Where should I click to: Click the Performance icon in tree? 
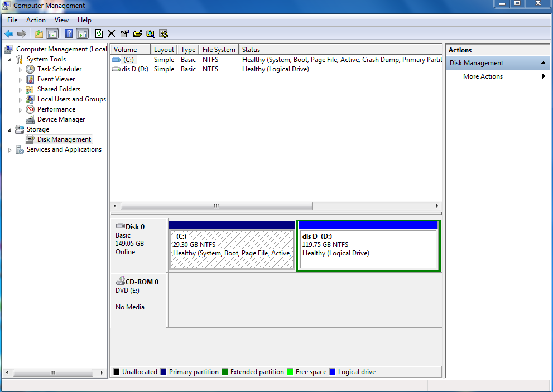click(x=30, y=109)
